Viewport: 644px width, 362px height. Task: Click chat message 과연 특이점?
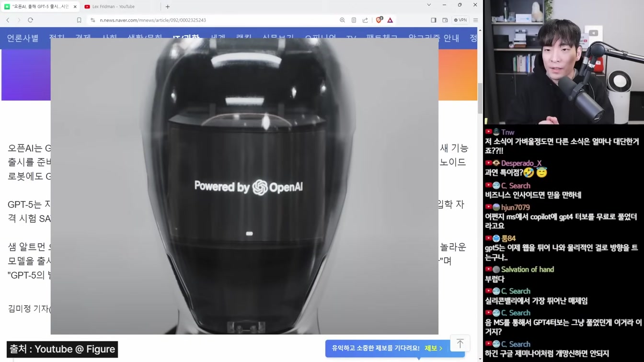(516, 172)
